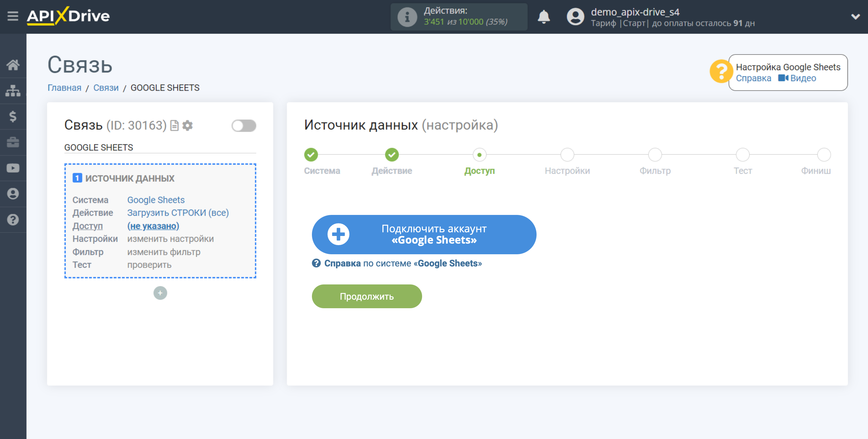Open connection settings gear icon
The height and width of the screenshot is (439, 868).
point(187,126)
